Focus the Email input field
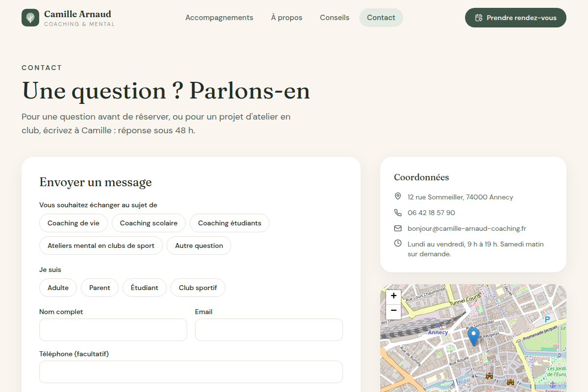 click(x=269, y=330)
